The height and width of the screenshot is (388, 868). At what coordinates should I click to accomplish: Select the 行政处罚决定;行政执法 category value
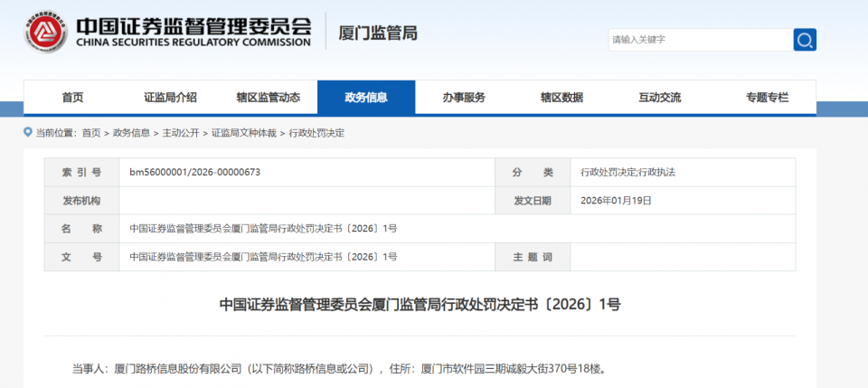pos(627,172)
